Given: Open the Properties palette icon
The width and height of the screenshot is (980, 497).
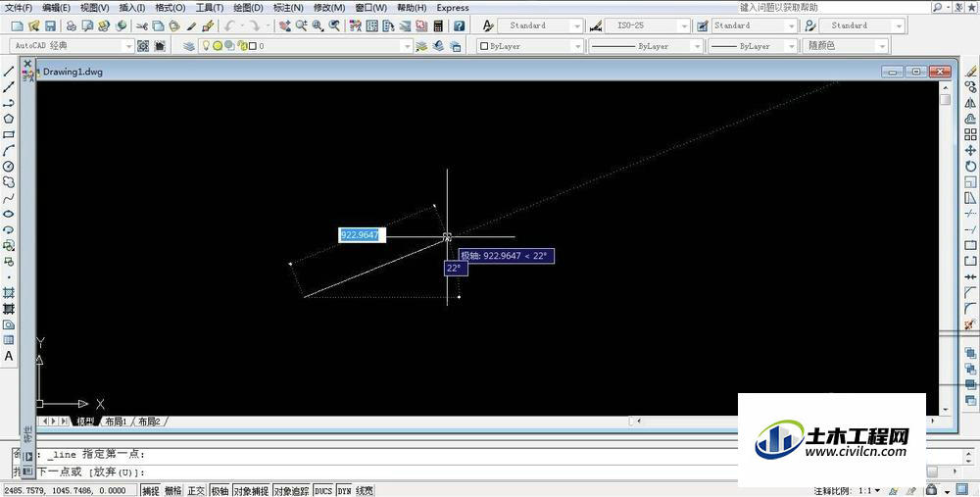Looking at the screenshot, I should [x=356, y=25].
